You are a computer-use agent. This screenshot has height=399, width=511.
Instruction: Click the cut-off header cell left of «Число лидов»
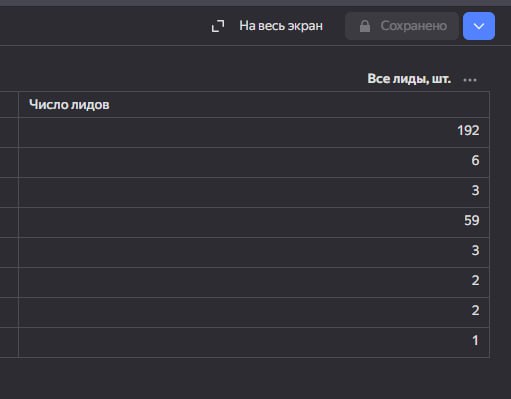click(x=9, y=104)
